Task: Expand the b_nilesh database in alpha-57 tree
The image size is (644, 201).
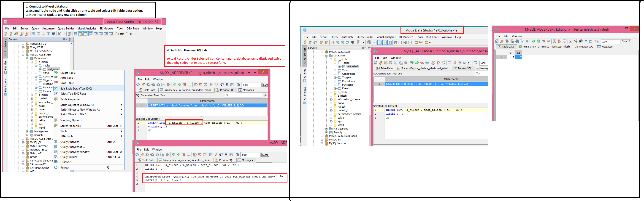Action: click(x=32, y=95)
